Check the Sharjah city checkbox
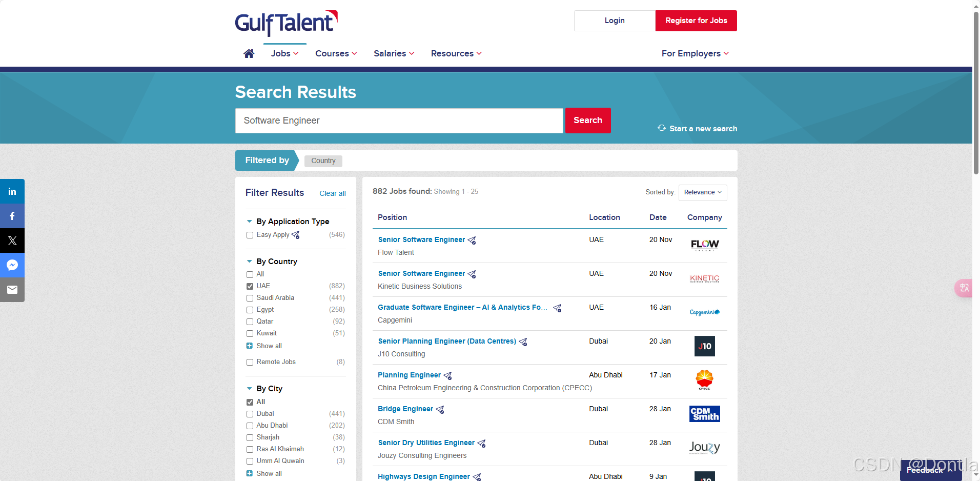The height and width of the screenshot is (481, 980). 250,437
